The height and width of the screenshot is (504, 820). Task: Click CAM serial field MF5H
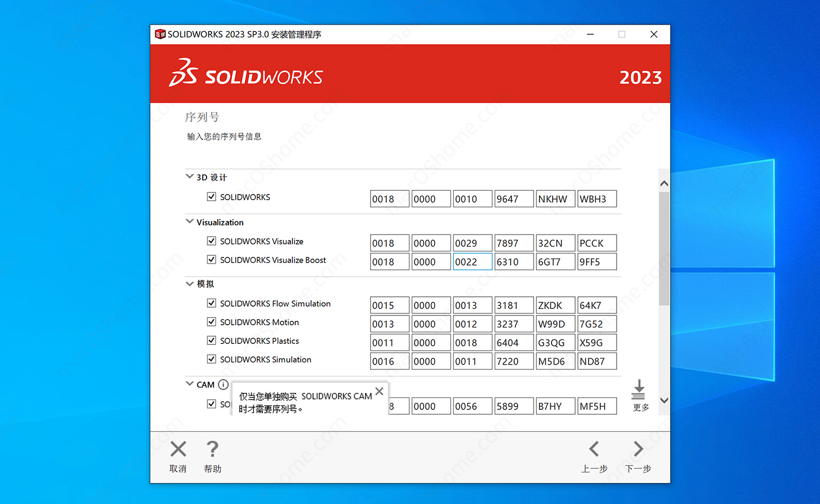(x=597, y=406)
